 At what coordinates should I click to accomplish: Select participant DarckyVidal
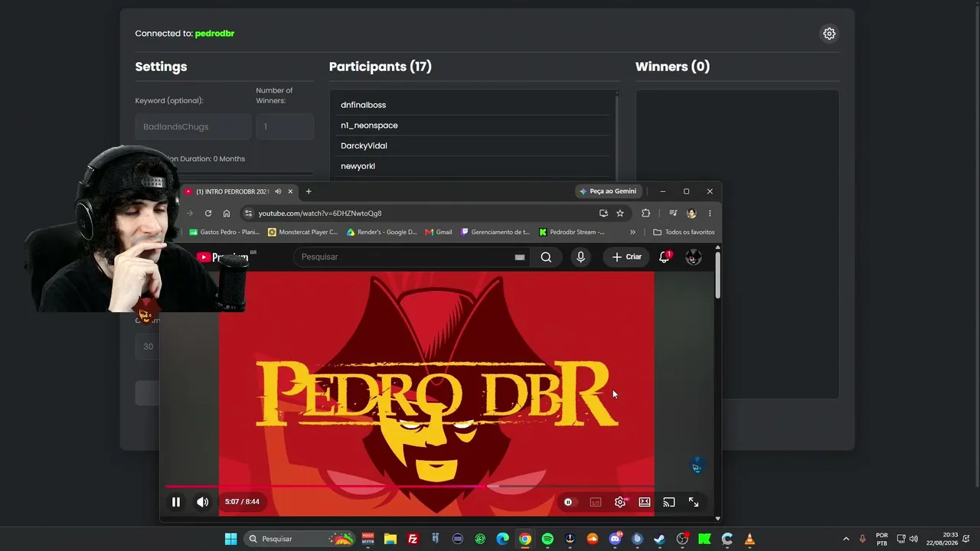(x=472, y=146)
